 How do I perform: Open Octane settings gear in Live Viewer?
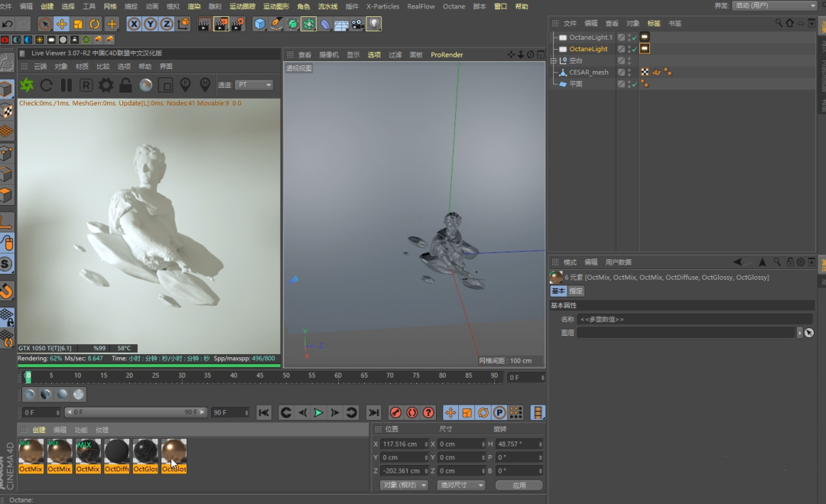(106, 85)
